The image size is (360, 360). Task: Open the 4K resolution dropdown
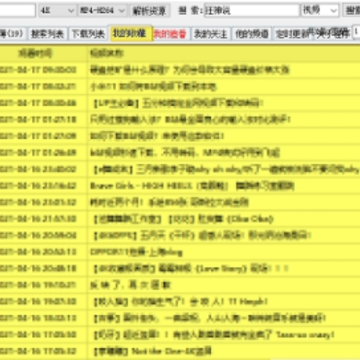pyautogui.click(x=57, y=11)
